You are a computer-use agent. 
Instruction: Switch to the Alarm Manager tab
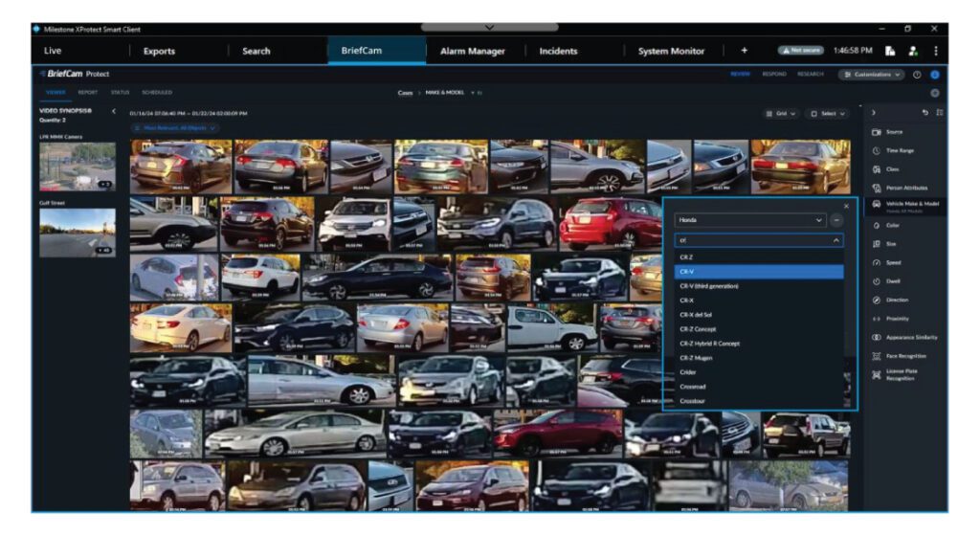pos(473,52)
